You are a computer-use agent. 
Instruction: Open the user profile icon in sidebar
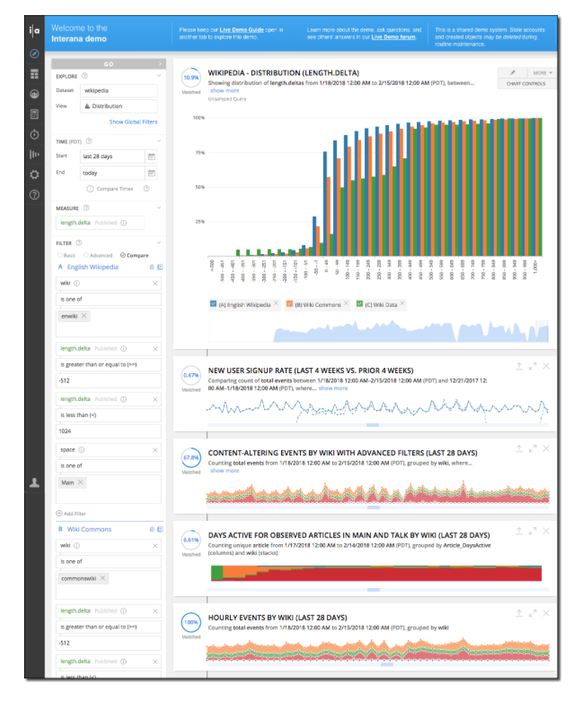tap(35, 483)
